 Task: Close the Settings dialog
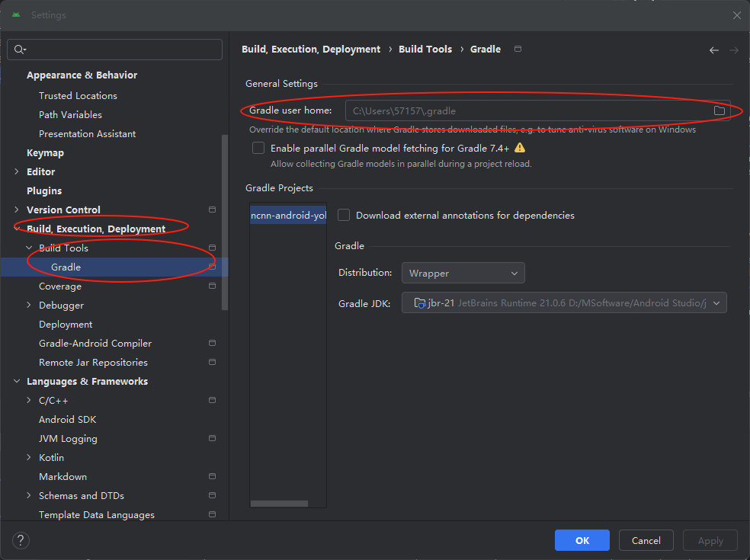[736, 15]
